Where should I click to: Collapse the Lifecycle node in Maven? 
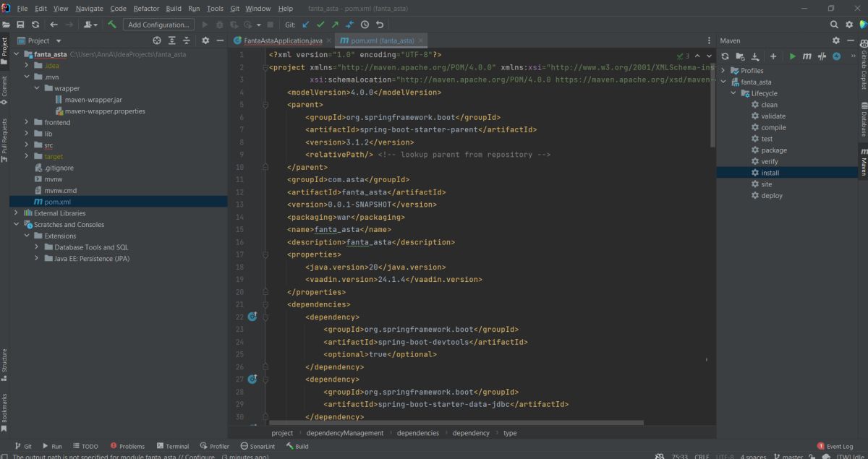click(x=733, y=93)
